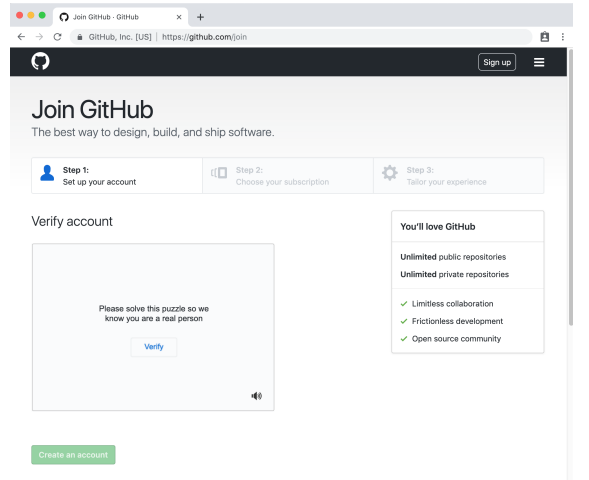
Task: Click the GitHub favicon on the tab
Action: [64, 17]
